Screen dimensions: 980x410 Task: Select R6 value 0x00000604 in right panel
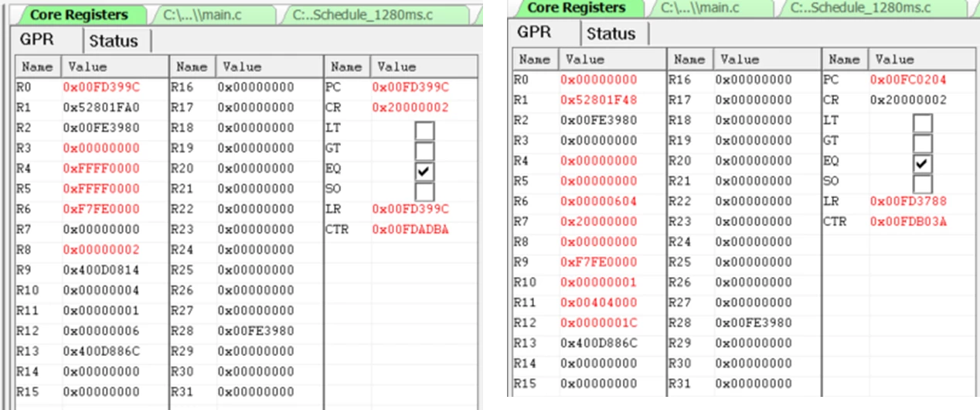[599, 201]
